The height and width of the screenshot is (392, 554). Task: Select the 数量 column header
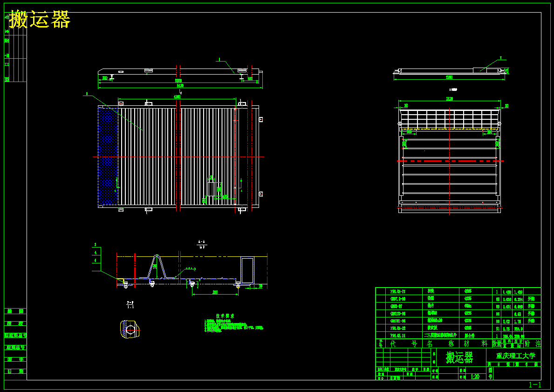point(497,344)
